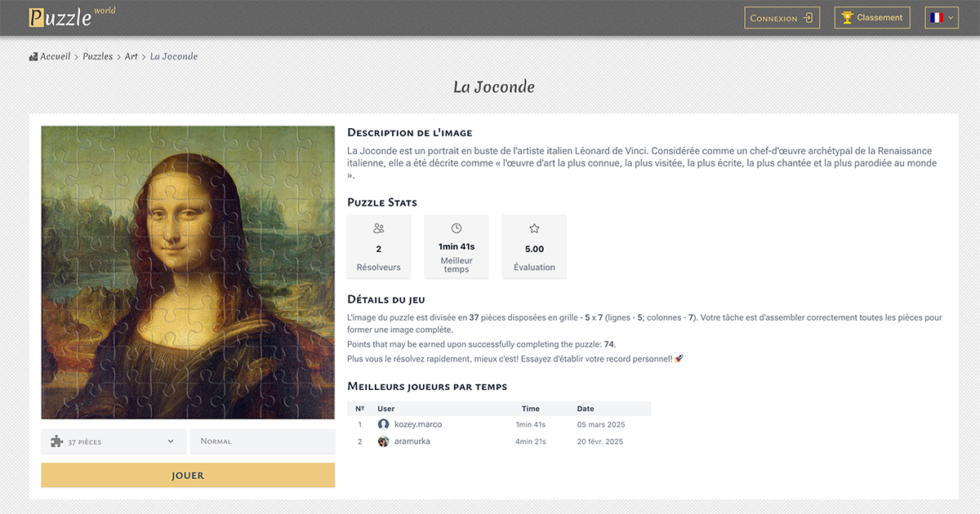Click kozey.marco's avatar image
980x514 pixels.
pos(384,423)
